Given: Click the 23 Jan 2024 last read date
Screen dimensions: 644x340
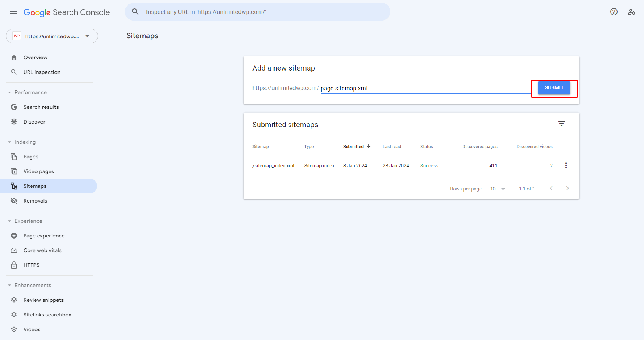Looking at the screenshot, I should tap(396, 166).
